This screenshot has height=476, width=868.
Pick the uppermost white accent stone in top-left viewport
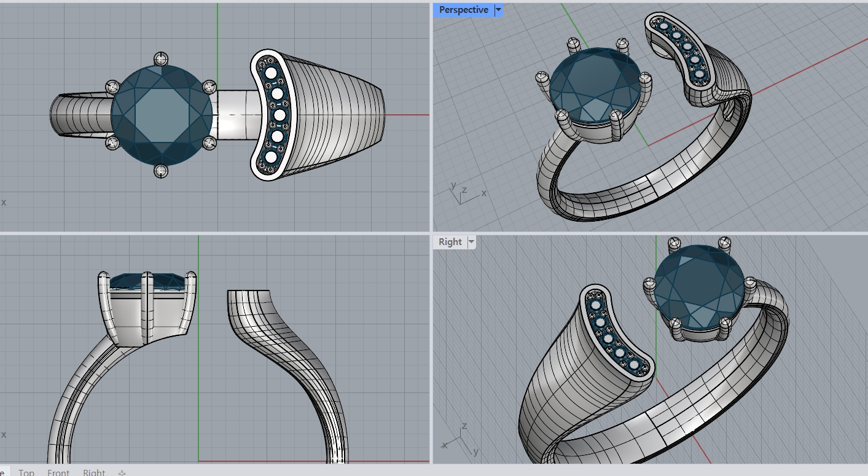pyautogui.click(x=271, y=73)
